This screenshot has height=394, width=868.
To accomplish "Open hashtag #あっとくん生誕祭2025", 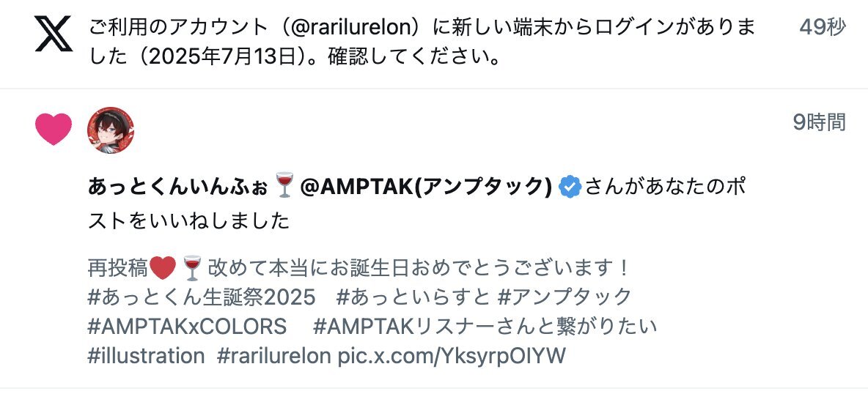I will pyautogui.click(x=202, y=297).
